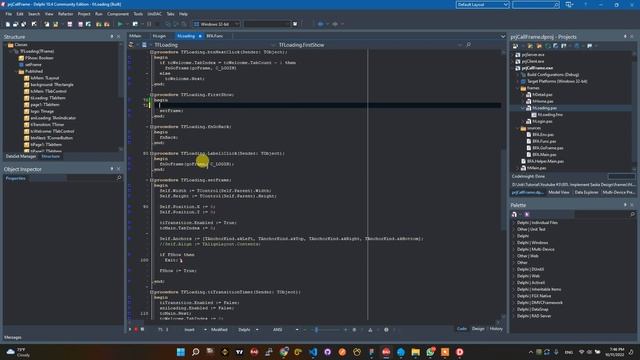
Task: Click the zoom out minus icon in status bar
Action: [304, 329]
